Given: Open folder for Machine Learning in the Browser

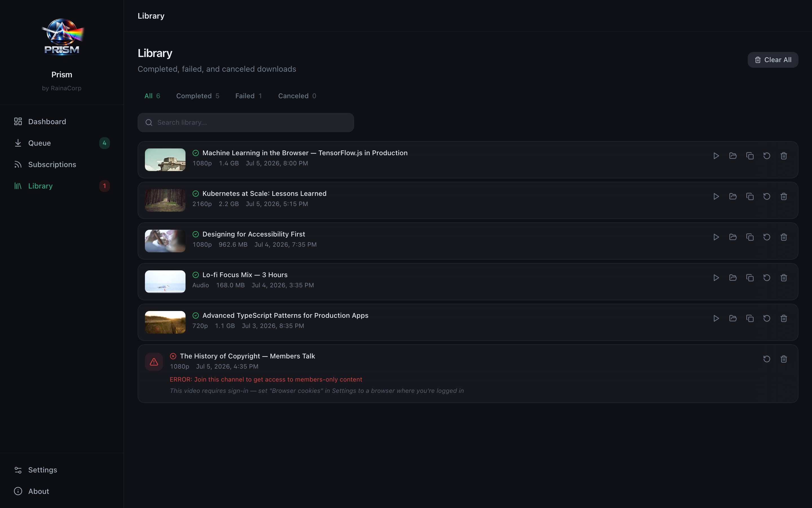Looking at the screenshot, I should [x=733, y=156].
